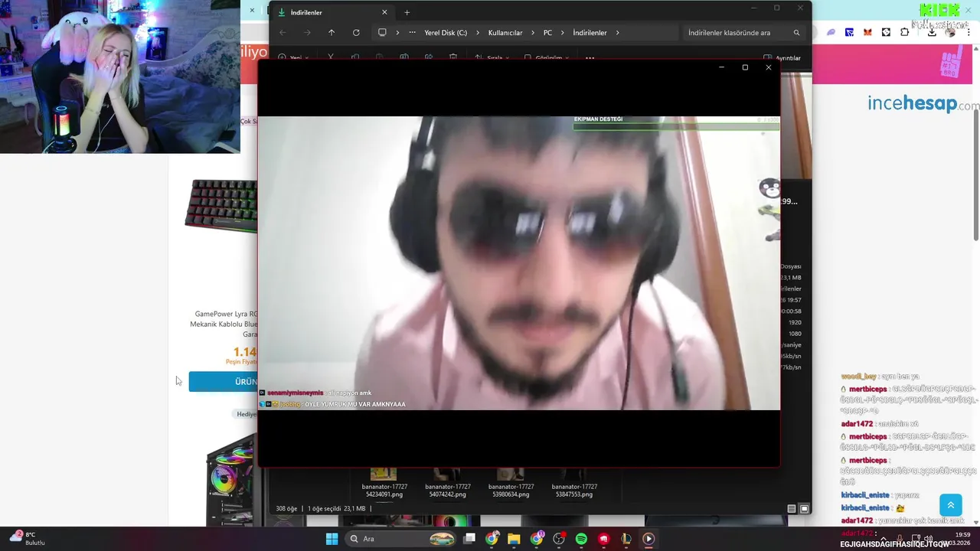Expand chevron after PC breadcrumb
This screenshot has height=551, width=980.
click(x=562, y=33)
